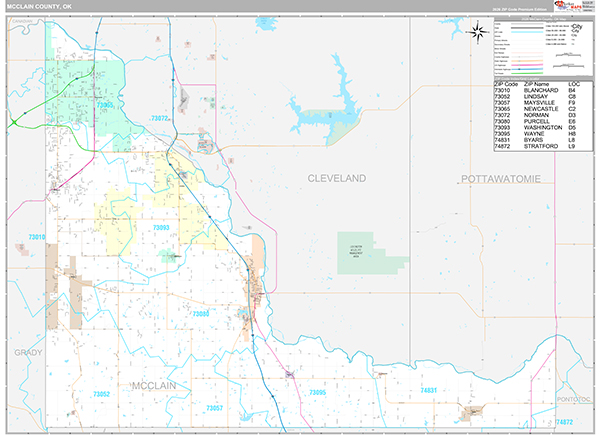600x435 pixels.
Task: Click the CLEVELAND county label
Action: pyautogui.click(x=336, y=177)
